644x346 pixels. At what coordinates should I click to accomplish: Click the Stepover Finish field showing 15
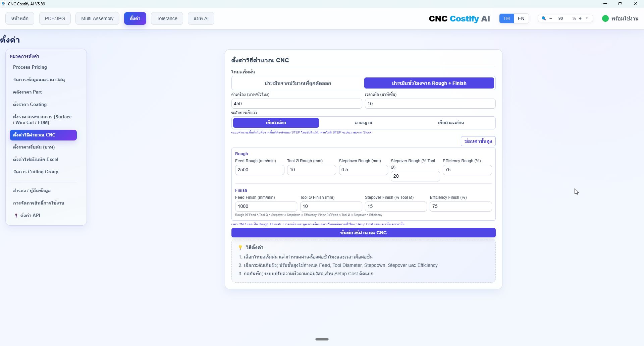tap(396, 207)
